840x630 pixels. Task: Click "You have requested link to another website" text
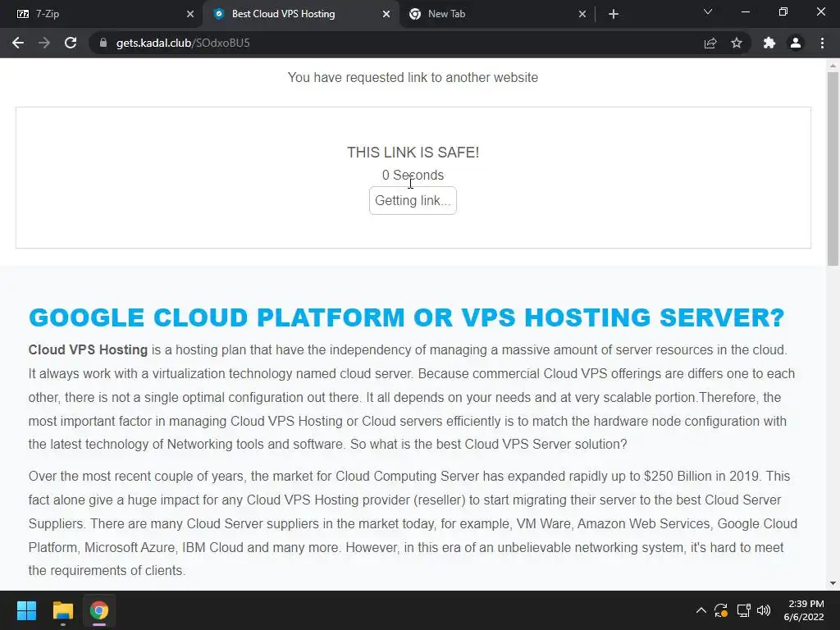tap(413, 78)
